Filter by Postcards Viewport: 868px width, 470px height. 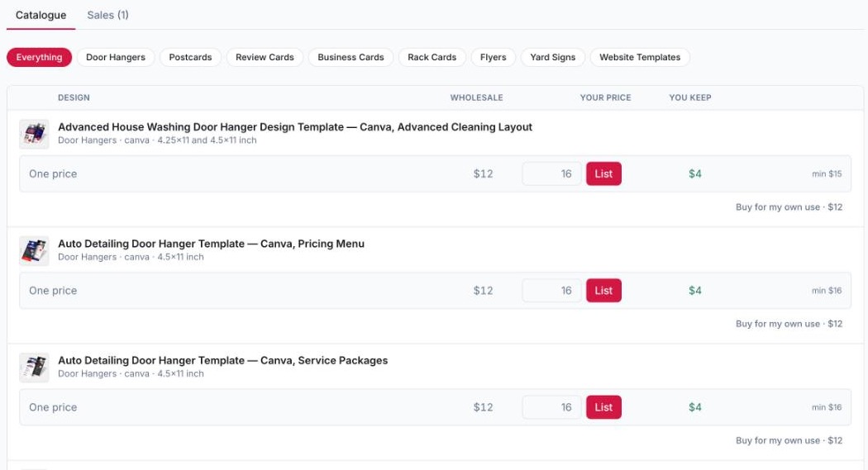pos(190,57)
